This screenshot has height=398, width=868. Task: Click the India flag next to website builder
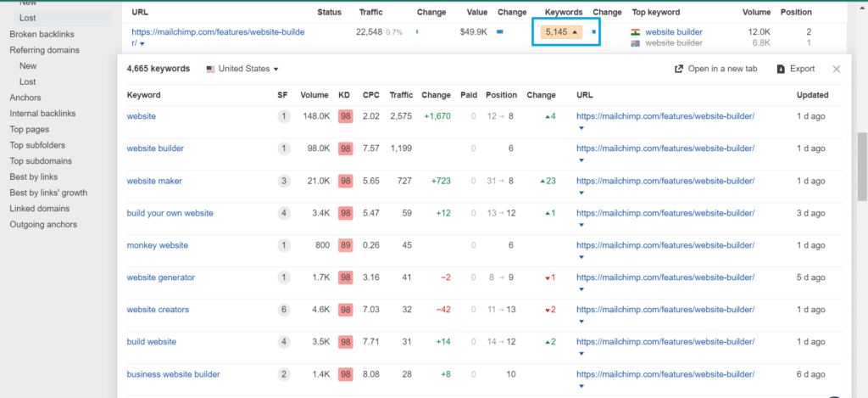(635, 32)
